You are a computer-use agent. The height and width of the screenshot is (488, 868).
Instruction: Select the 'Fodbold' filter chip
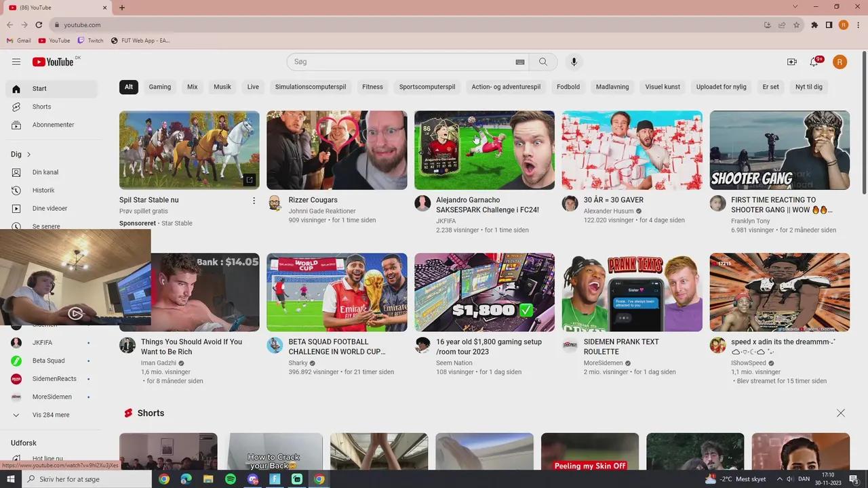[568, 87]
